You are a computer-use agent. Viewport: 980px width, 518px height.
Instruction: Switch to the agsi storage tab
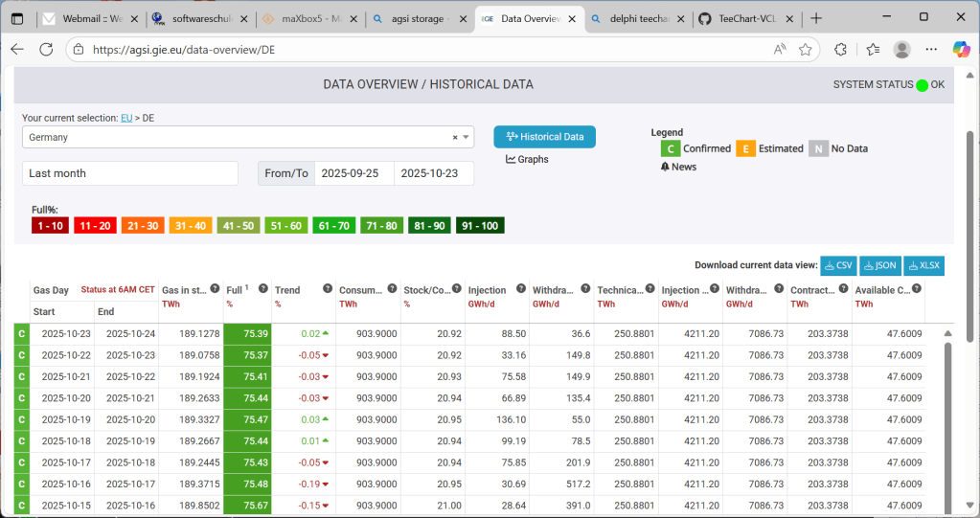tap(418, 18)
